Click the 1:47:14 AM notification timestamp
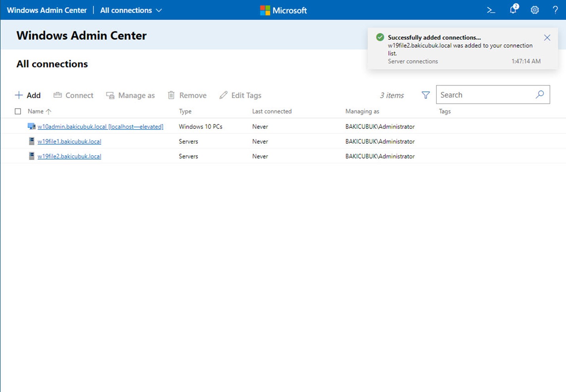Viewport: 566px width, 392px height. click(x=526, y=61)
